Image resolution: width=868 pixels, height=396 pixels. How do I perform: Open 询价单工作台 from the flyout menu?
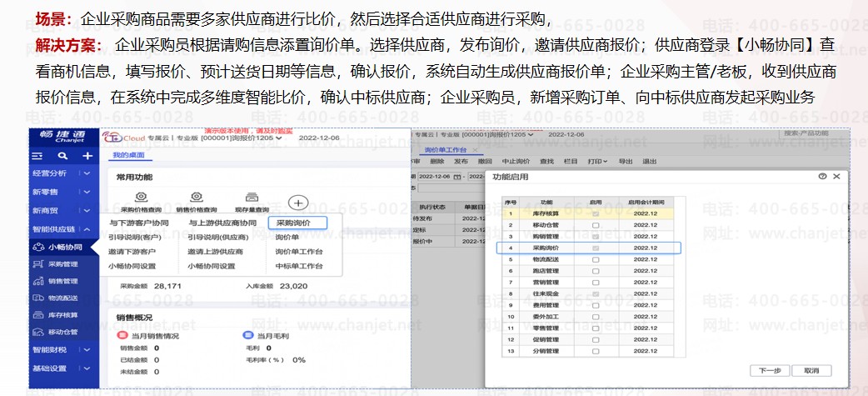click(x=300, y=252)
